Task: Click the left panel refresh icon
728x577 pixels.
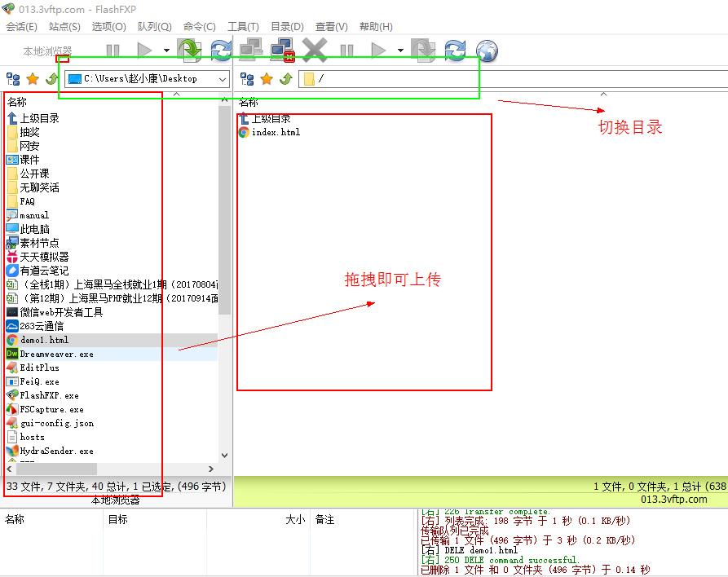Action: pyautogui.click(x=220, y=51)
